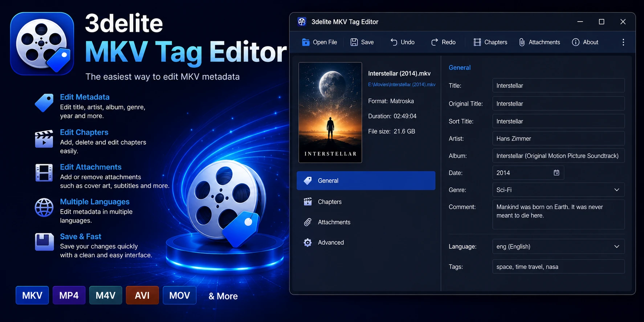Click the General section heading
The height and width of the screenshot is (322, 644).
pyautogui.click(x=460, y=68)
